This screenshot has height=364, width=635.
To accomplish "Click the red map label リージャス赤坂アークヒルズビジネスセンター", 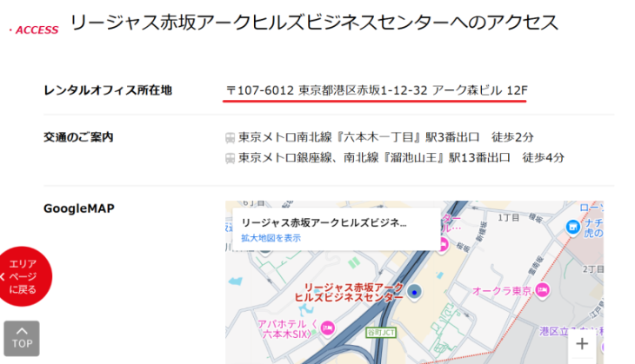I will pos(349,293).
